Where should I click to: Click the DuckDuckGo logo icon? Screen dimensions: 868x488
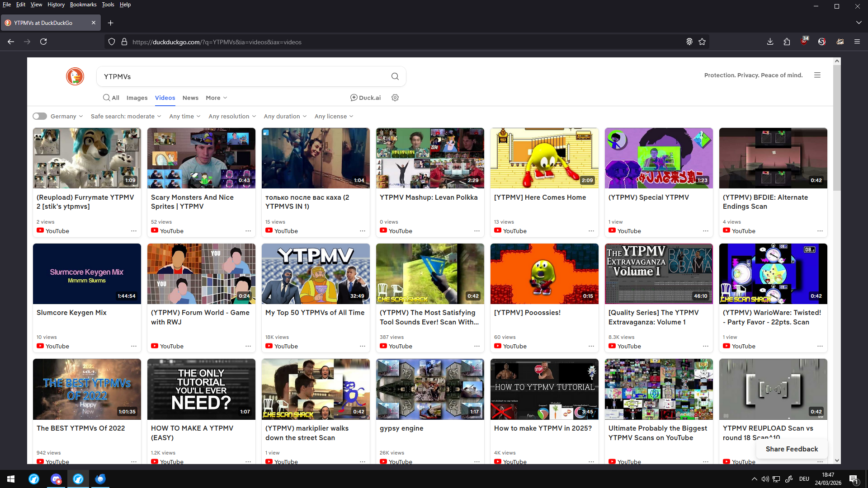click(75, 76)
